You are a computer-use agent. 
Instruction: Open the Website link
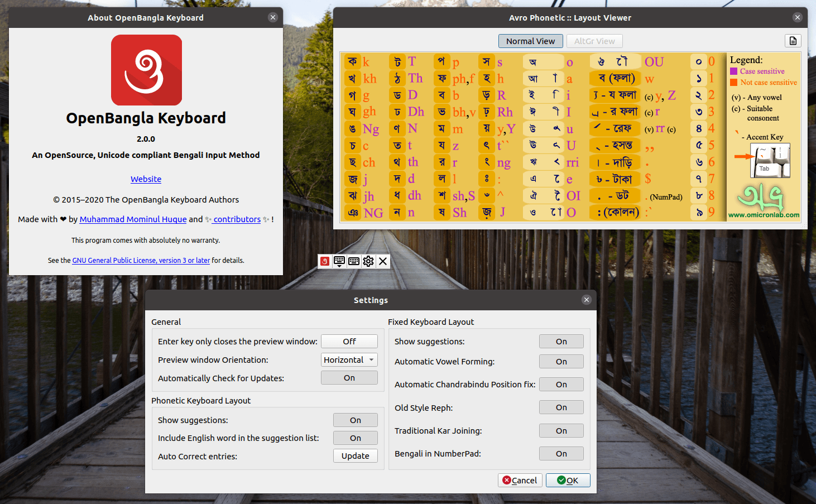146,179
